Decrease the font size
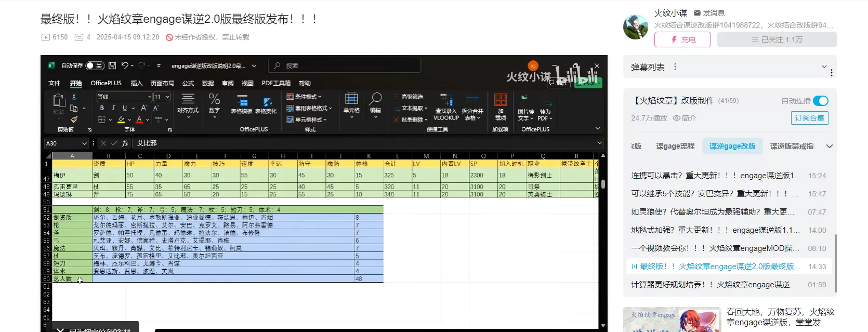Image resolution: width=868 pixels, height=332 pixels. pos(156,108)
